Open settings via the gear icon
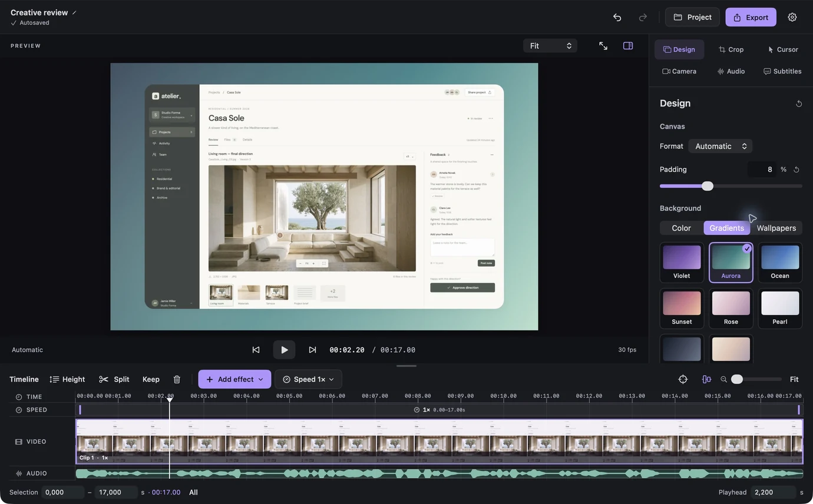Viewport: 813px width, 504px height. click(x=792, y=17)
